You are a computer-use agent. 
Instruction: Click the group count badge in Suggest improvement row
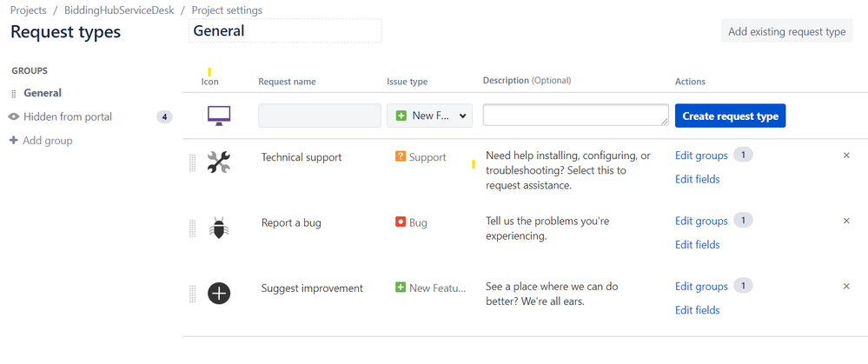pos(743,286)
